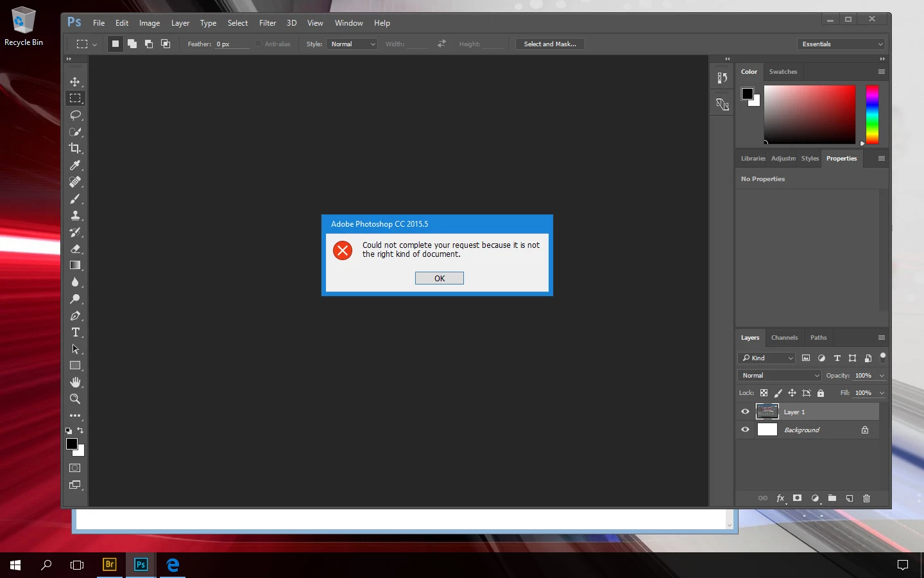Select the Crop tool

[x=75, y=148]
